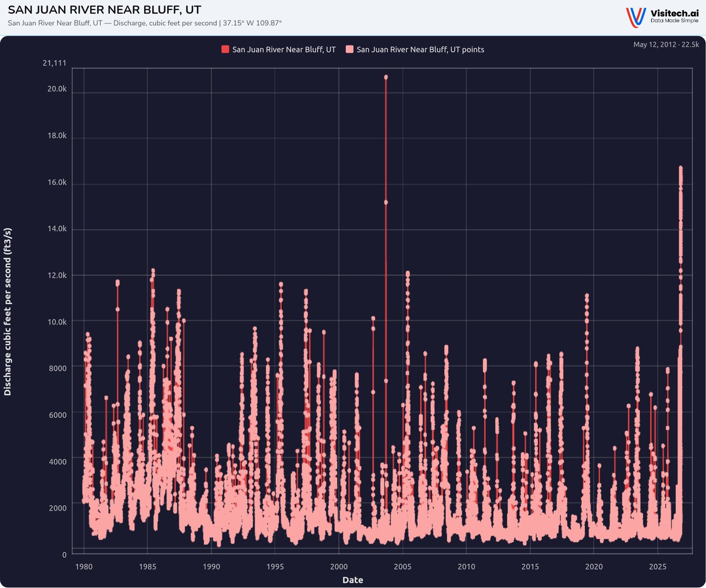
Task: Click the pink legend swatch for points series
Action: [349, 49]
